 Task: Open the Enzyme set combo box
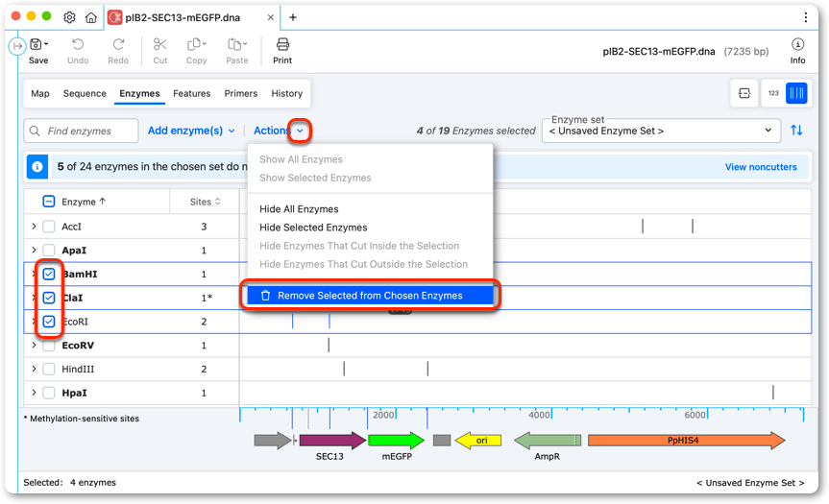click(661, 131)
